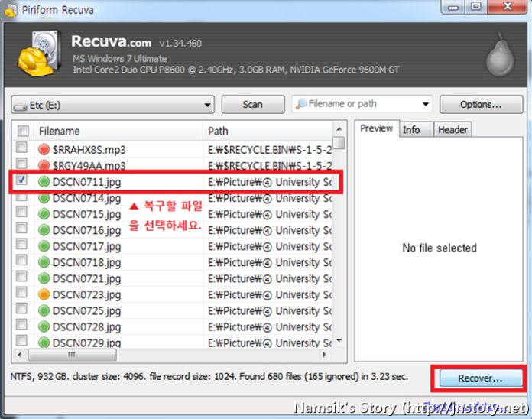Open the Options... dialog
Viewport: 532px width, 419px height.
click(481, 104)
